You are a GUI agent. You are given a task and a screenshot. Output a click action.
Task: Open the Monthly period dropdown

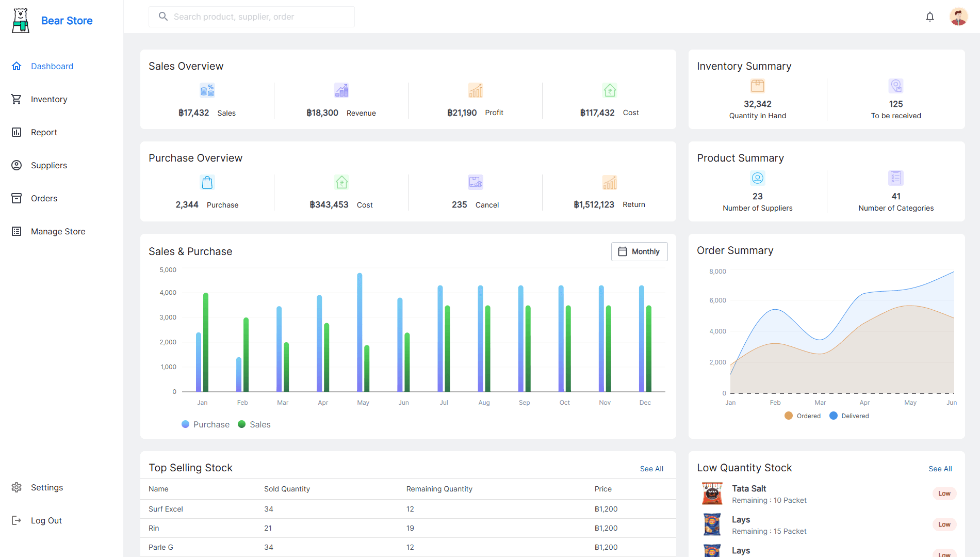(x=639, y=251)
